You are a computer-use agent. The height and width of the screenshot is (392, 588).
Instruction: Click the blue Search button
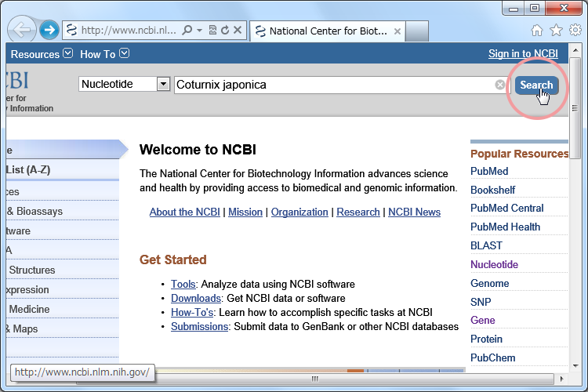536,85
